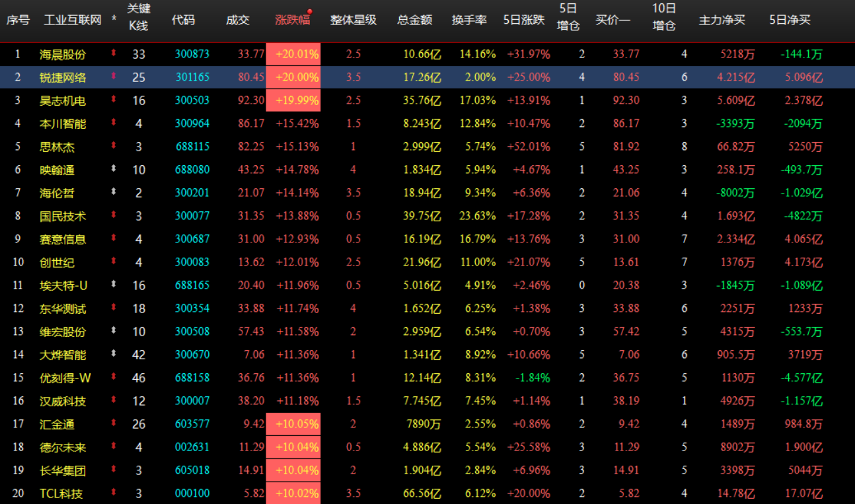
Task: Click the marker icon beside 海伦哲
Action: pyautogui.click(x=114, y=192)
